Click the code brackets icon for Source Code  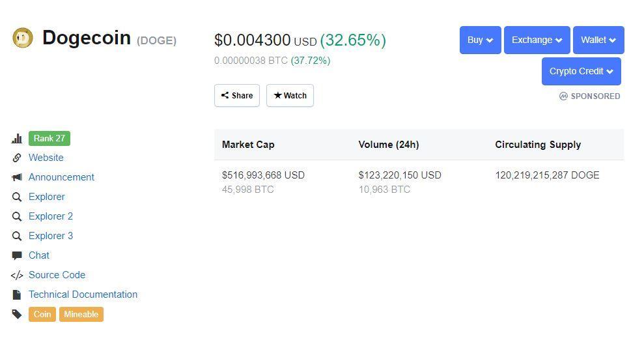[x=17, y=275]
